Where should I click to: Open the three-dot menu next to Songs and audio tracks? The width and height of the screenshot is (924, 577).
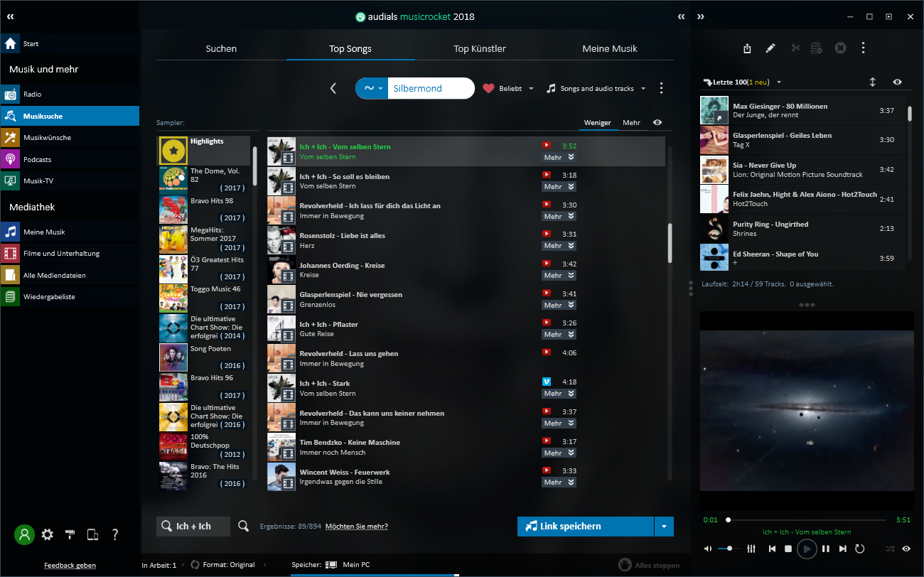(661, 88)
